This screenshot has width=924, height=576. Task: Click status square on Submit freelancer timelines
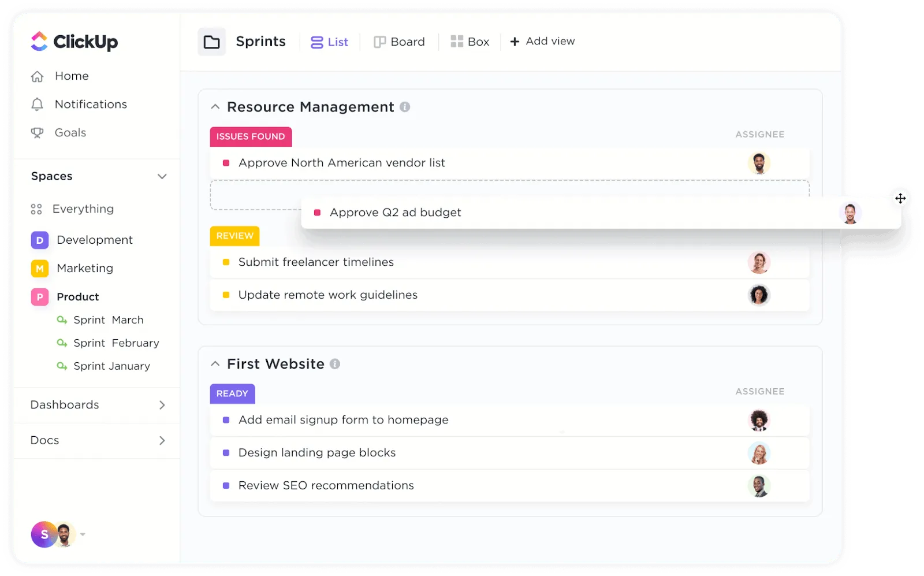pos(226,262)
